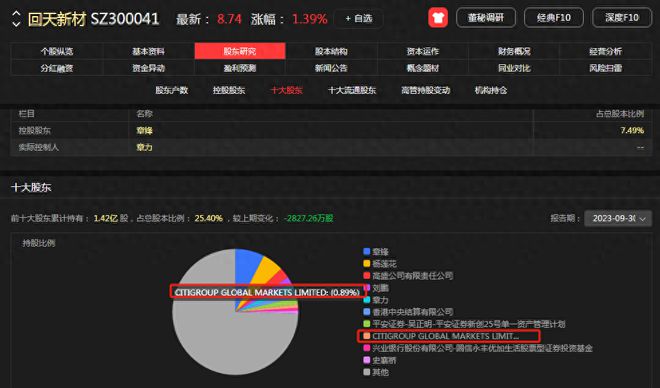Click the red shirt skin icon
The height and width of the screenshot is (388, 660).
[x=438, y=18]
